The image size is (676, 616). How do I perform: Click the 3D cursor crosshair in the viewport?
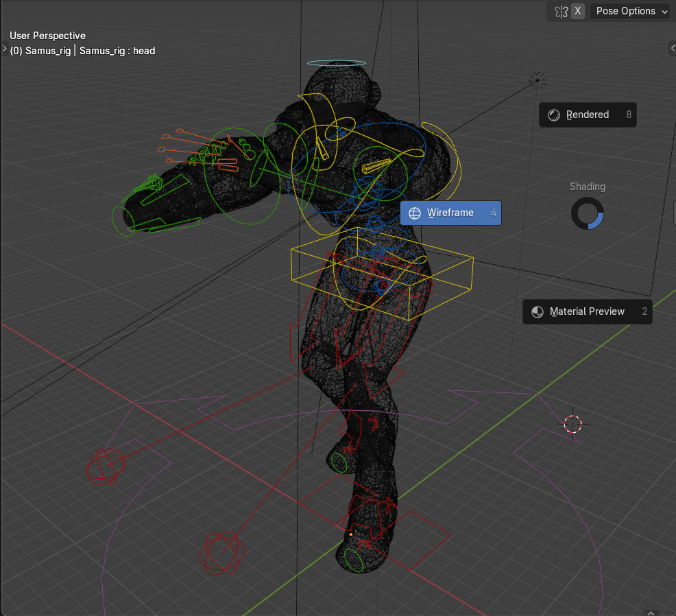point(572,424)
